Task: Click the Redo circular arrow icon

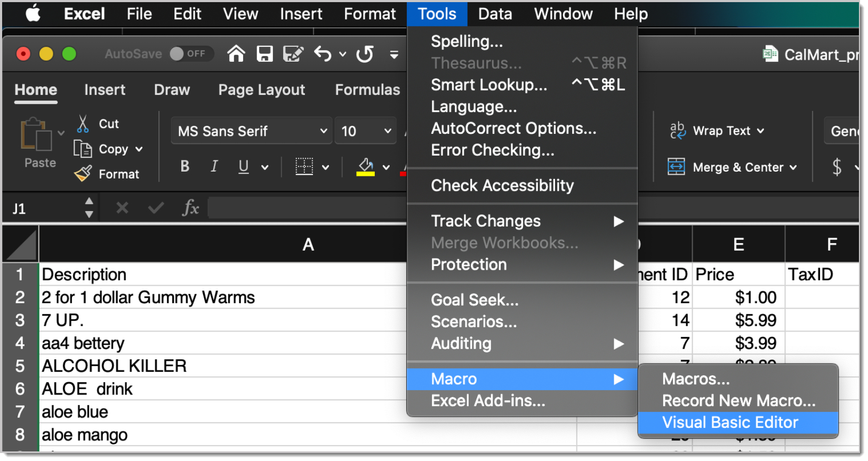Action: [x=365, y=54]
